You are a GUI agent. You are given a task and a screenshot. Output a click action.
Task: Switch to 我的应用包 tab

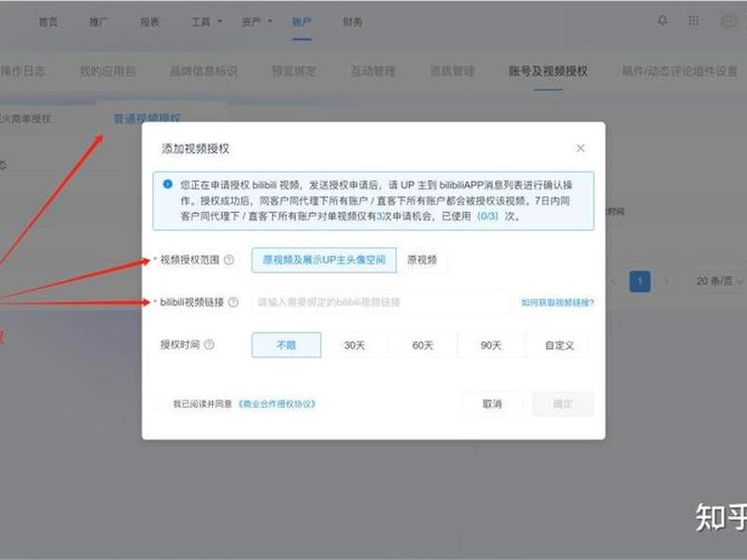pyautogui.click(x=107, y=72)
